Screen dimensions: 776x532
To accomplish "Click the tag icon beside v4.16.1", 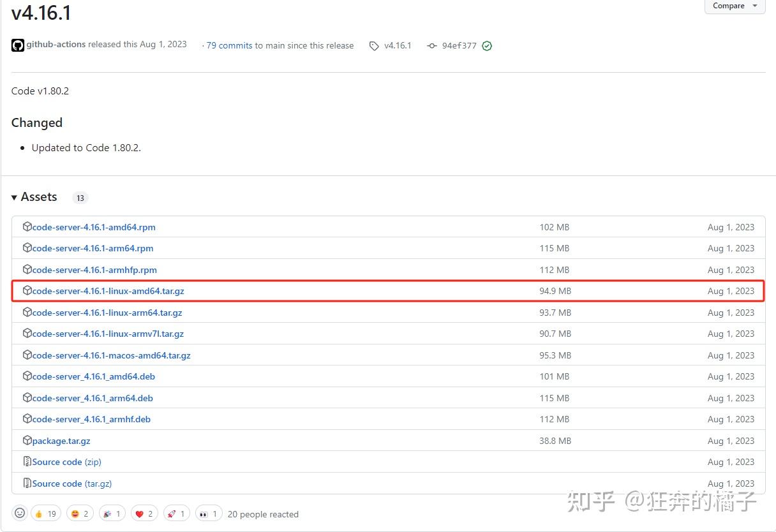I will [x=374, y=45].
